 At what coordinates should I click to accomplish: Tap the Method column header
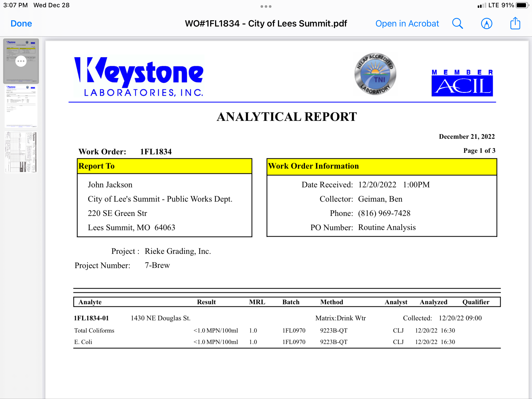pos(331,302)
